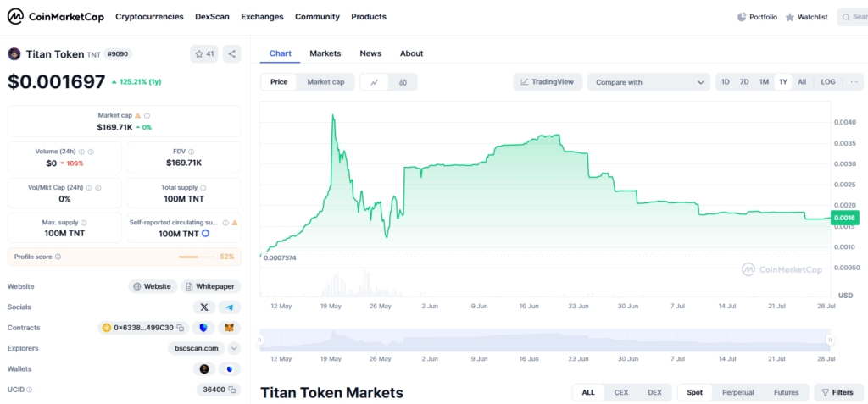Screen dimensions: 868x404
Task: Set chart range to 1M
Action: tap(764, 82)
